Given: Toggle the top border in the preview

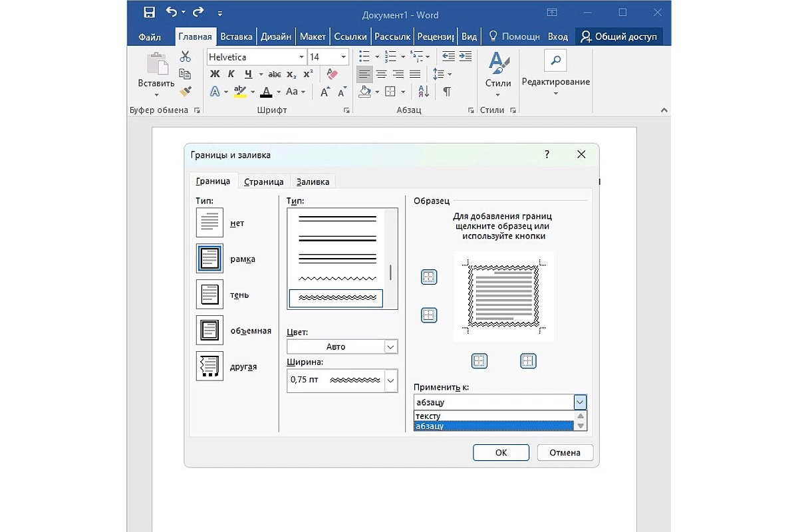Looking at the screenshot, I should pos(429,277).
